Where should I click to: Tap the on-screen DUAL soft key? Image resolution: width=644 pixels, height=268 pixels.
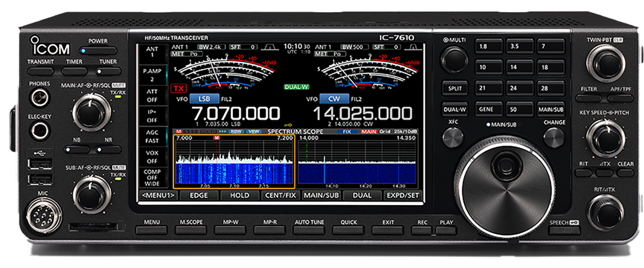tap(362, 195)
